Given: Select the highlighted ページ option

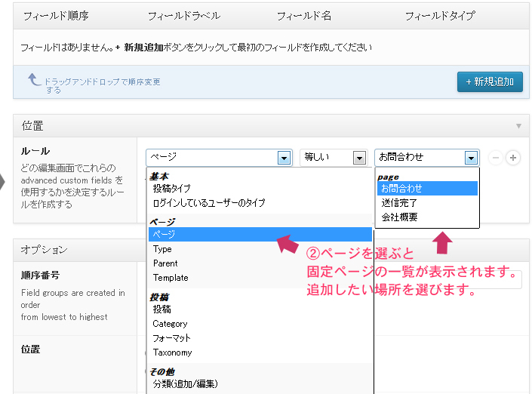Looking at the screenshot, I should [164, 235].
